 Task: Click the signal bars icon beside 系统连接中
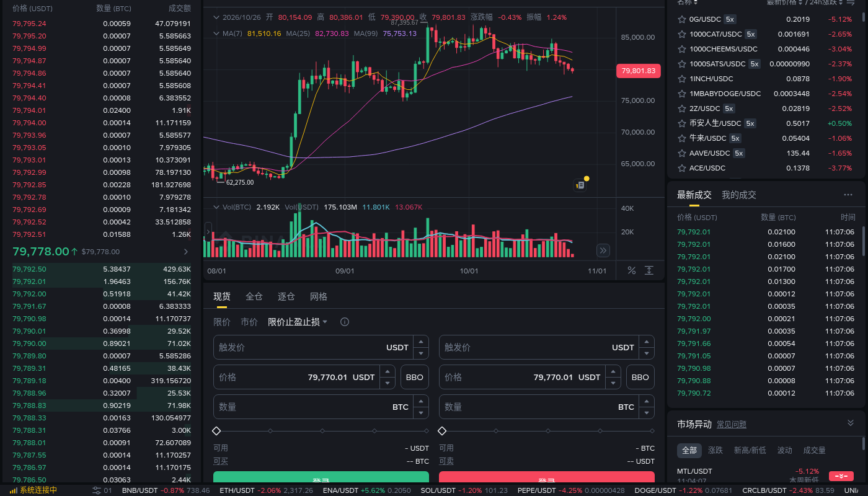pos(14,490)
